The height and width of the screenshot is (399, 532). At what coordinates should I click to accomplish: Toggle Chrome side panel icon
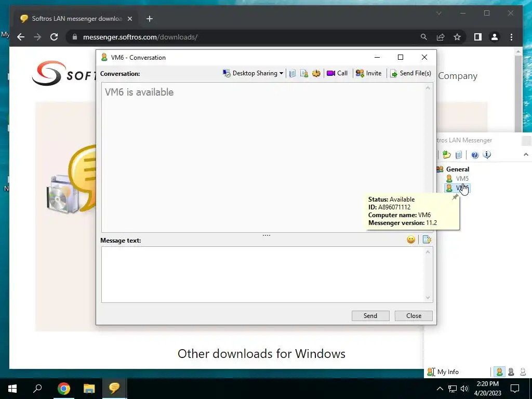pos(478,37)
